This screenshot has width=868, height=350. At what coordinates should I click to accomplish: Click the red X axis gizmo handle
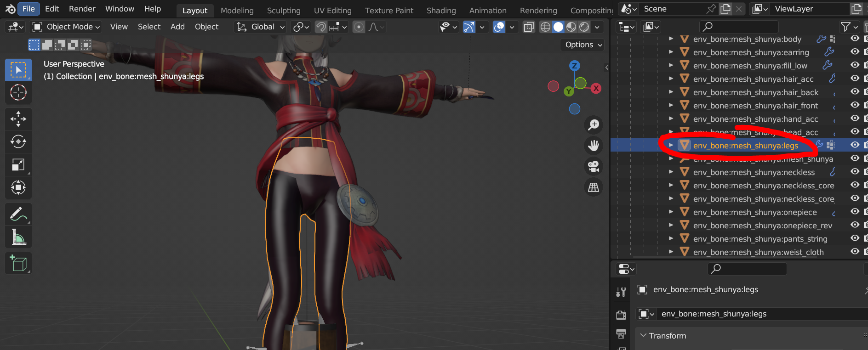tap(596, 88)
